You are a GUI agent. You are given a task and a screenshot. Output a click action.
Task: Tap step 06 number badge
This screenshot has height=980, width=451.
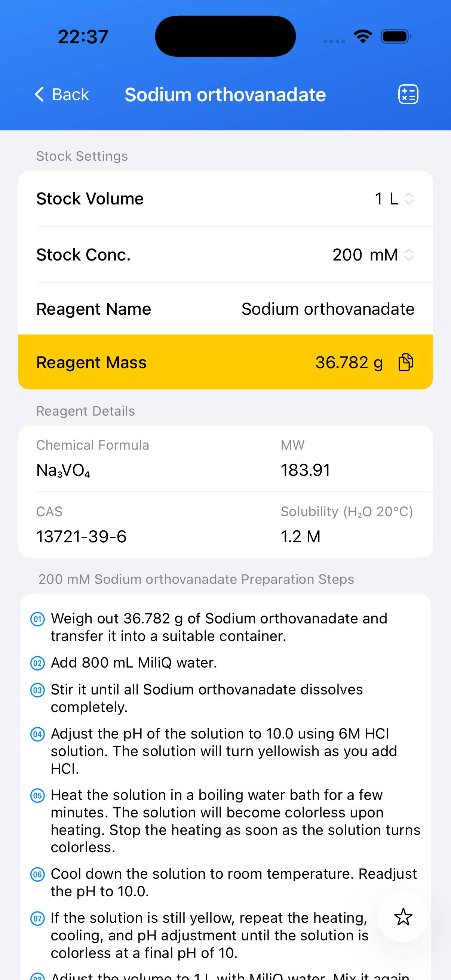37,874
